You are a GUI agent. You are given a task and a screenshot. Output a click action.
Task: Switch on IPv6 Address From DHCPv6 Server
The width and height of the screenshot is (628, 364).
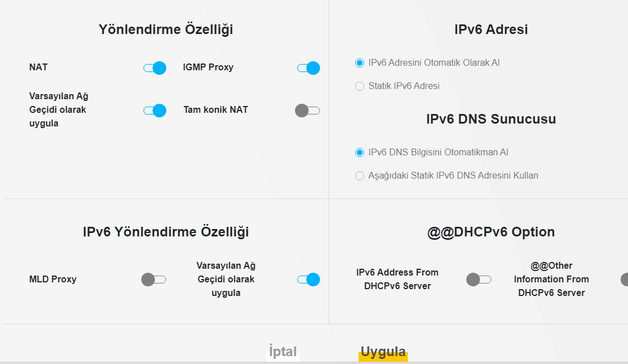click(x=478, y=280)
